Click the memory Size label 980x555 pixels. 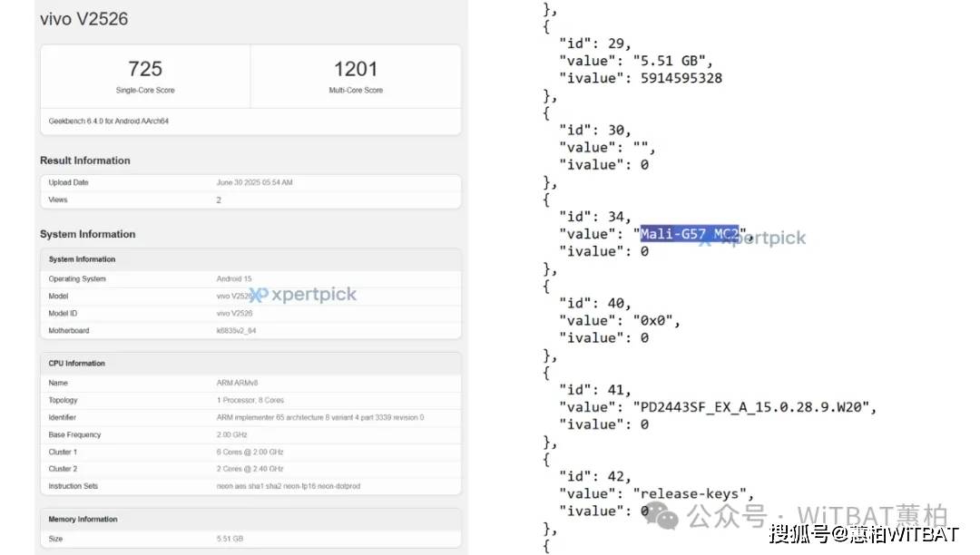pos(55,539)
